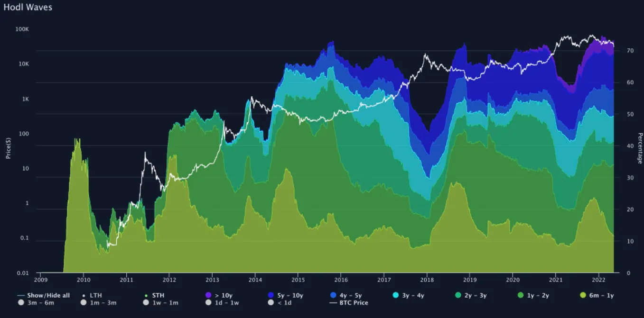
Task: Toggle the BTC Price line
Action: click(333, 302)
